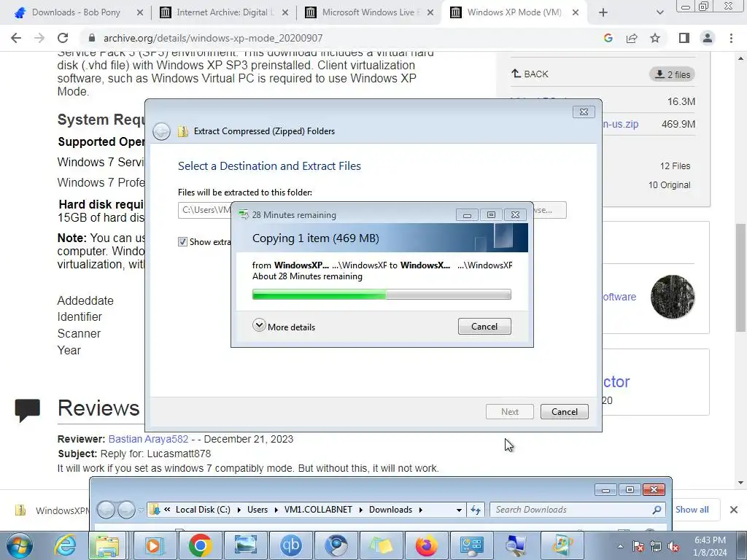The height and width of the screenshot is (560, 747).
Task: Click the Chrome forward arrow button
Action: 39,38
